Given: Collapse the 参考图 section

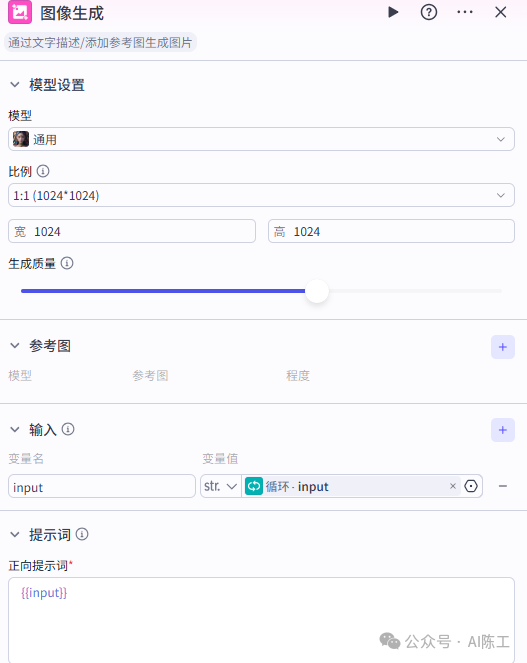Looking at the screenshot, I should tap(15, 345).
